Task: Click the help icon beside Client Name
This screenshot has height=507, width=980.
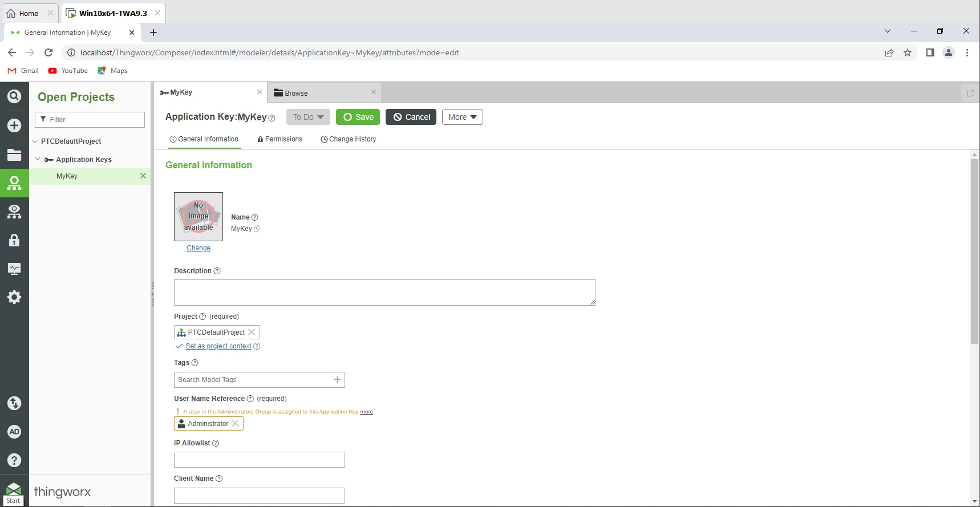Action: [x=219, y=478]
